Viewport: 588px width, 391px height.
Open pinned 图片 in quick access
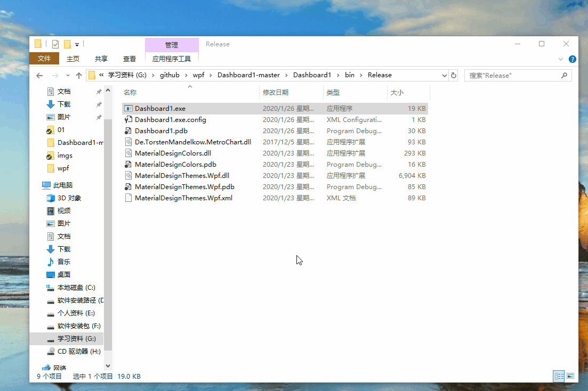(x=64, y=117)
